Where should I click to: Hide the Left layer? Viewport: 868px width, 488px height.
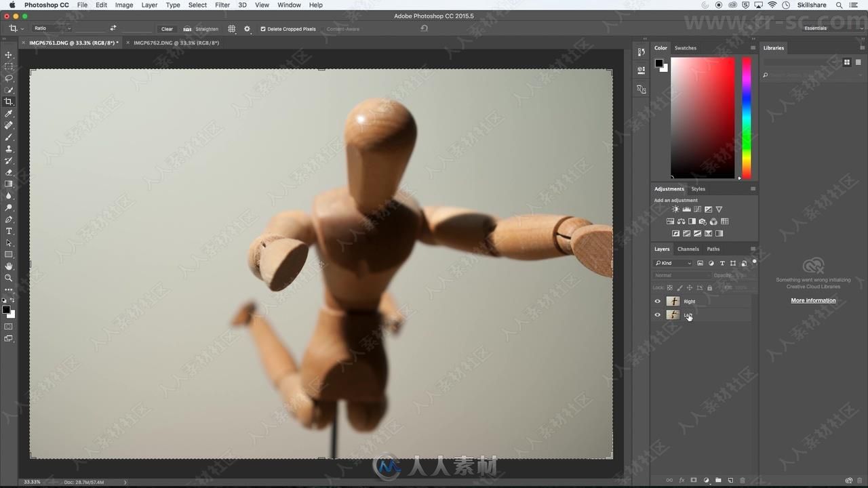[657, 315]
